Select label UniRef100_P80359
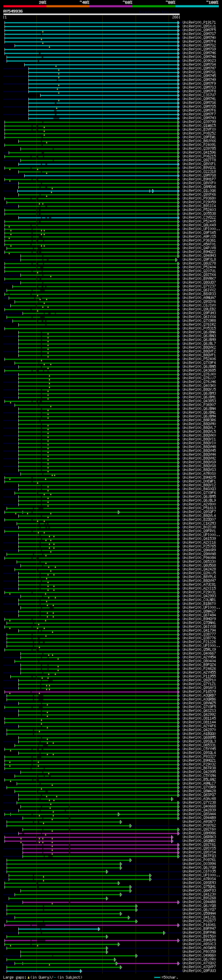 (x=199, y=951)
